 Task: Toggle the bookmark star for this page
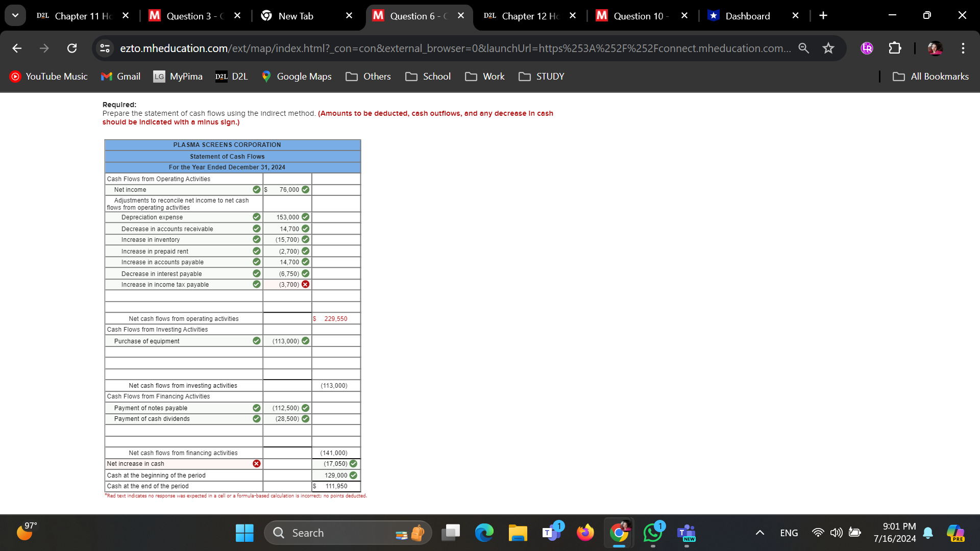[x=828, y=48]
